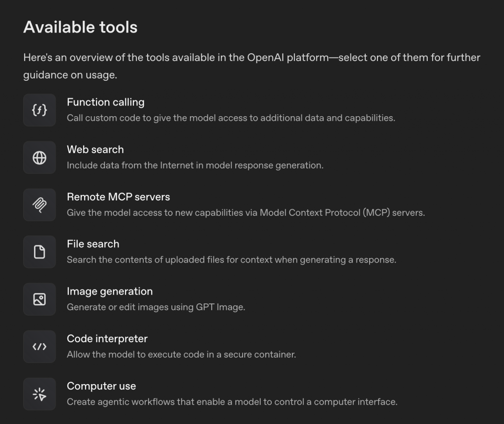This screenshot has width=504, height=424.
Task: Click the "Call custom code" description text
Action: 231,118
